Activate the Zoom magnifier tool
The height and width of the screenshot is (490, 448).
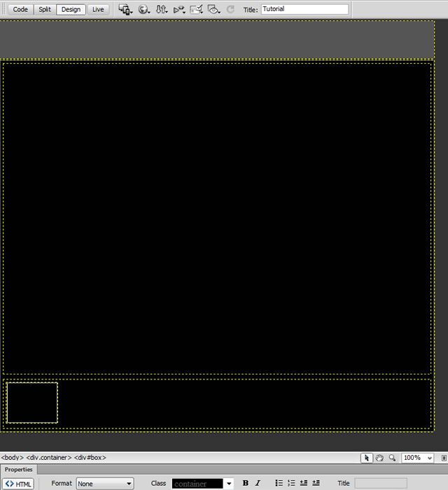pyautogui.click(x=393, y=458)
